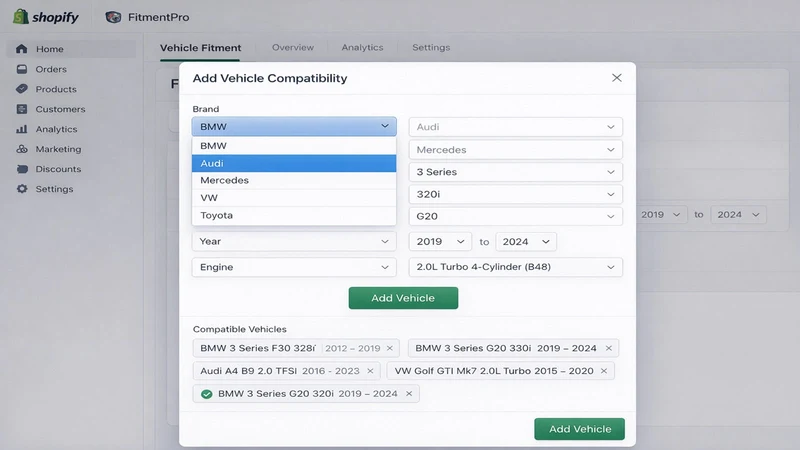This screenshot has width=800, height=450.
Task: Open Analytics in the sidebar
Action: 56,129
